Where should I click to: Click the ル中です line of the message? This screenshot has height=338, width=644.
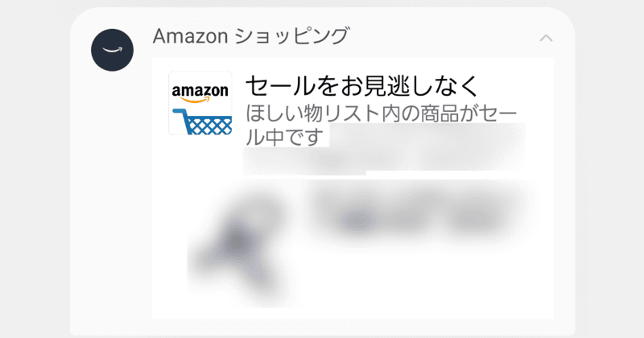(x=285, y=136)
